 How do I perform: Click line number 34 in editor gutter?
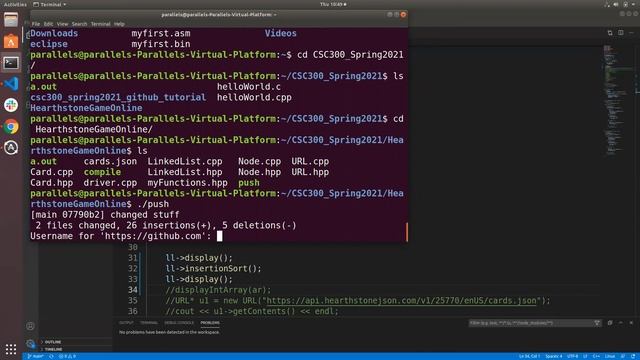point(133,290)
